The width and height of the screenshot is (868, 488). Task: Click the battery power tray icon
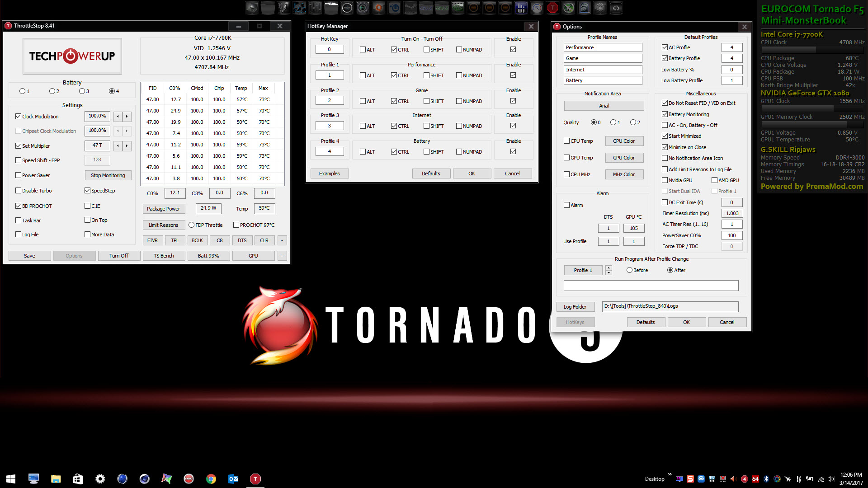(810, 479)
